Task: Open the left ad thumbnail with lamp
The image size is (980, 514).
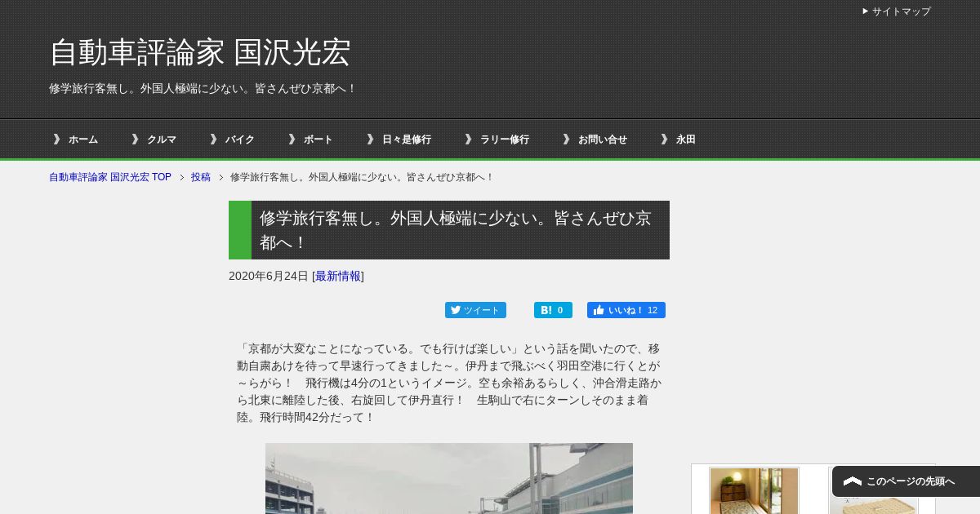Action: [x=754, y=490]
